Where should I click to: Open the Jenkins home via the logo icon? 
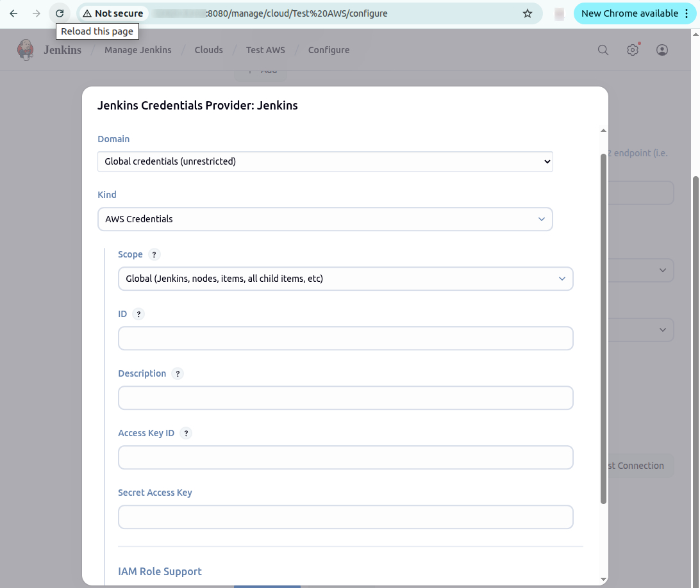click(25, 49)
